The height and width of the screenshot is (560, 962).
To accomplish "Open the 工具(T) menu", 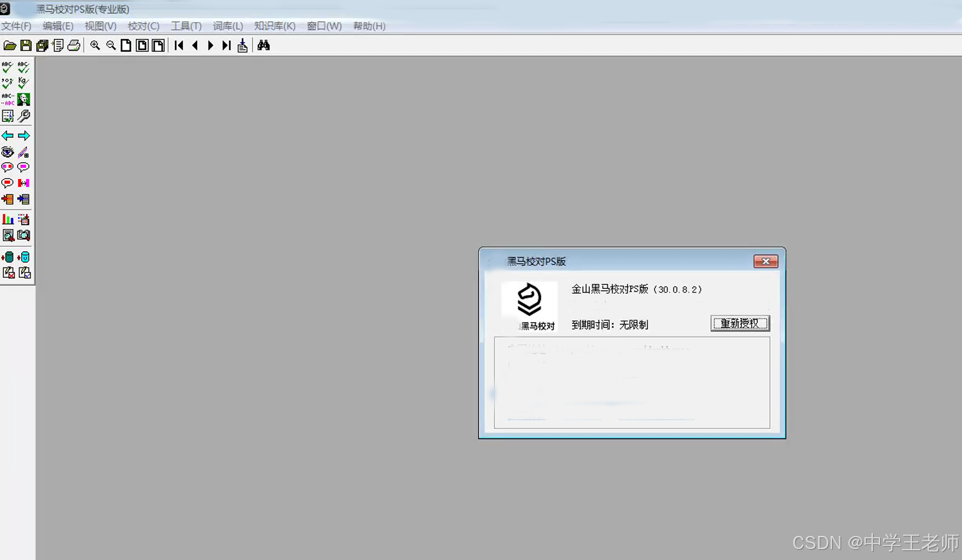I will point(186,26).
